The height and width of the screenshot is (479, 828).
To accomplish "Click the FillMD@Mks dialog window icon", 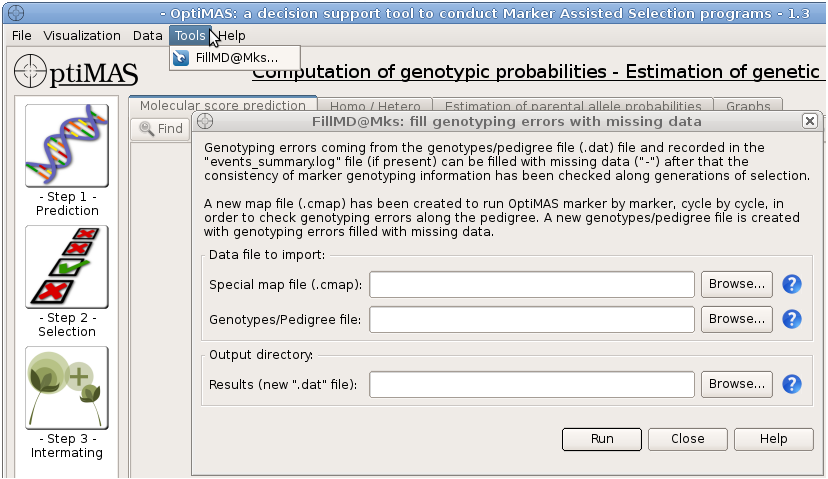I will click(205, 121).
